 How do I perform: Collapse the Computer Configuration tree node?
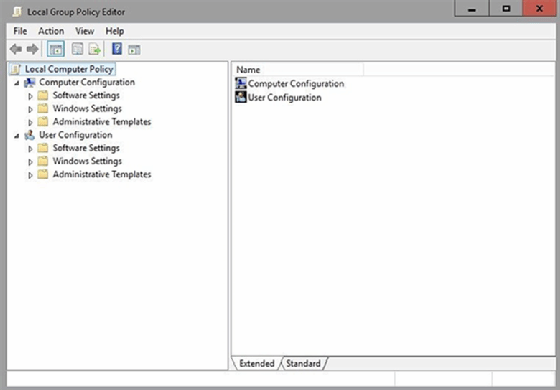pos(16,83)
